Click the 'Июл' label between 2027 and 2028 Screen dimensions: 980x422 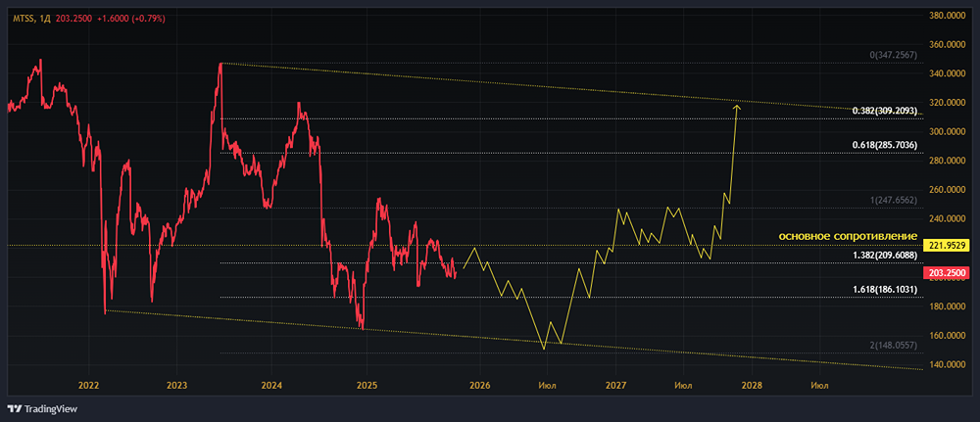pos(684,385)
